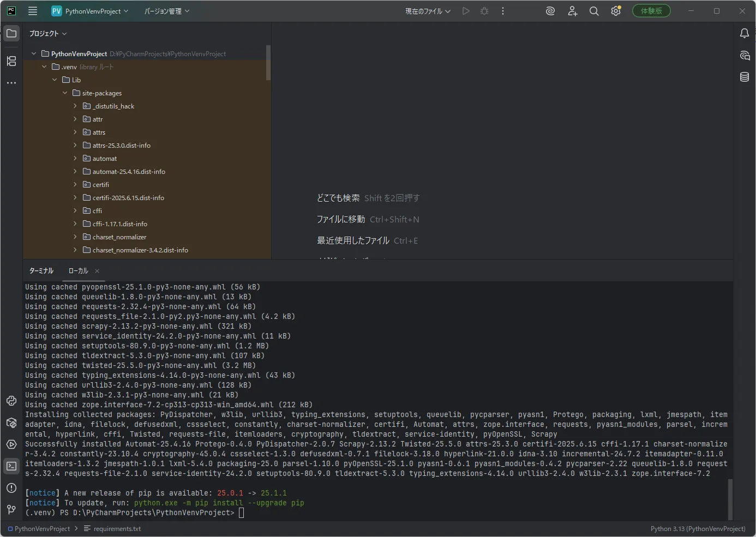Click the project tree vertical scrollbar
Image resolution: width=756 pixels, height=537 pixels.
(268, 63)
